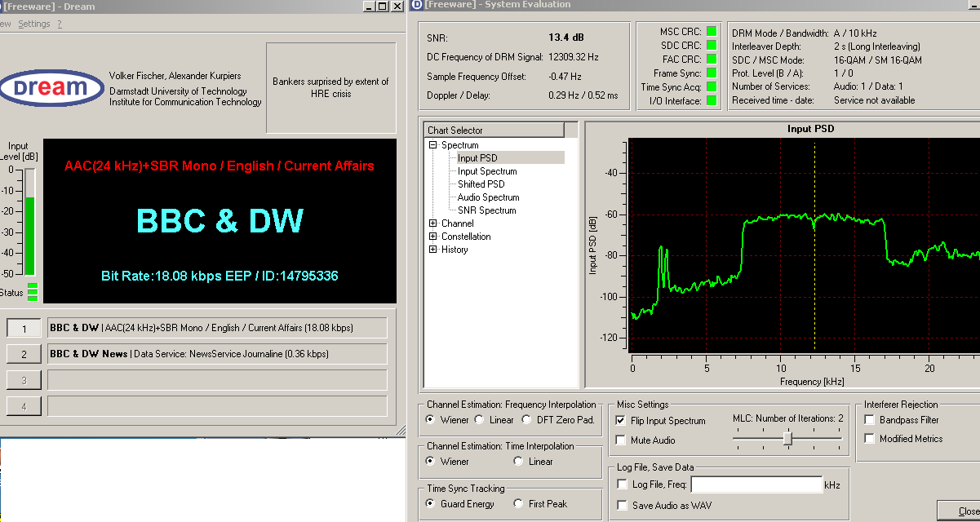This screenshot has height=522, width=980.
Task: Click the AAC(24 kHz)+SBR Mono red label
Action: point(220,166)
